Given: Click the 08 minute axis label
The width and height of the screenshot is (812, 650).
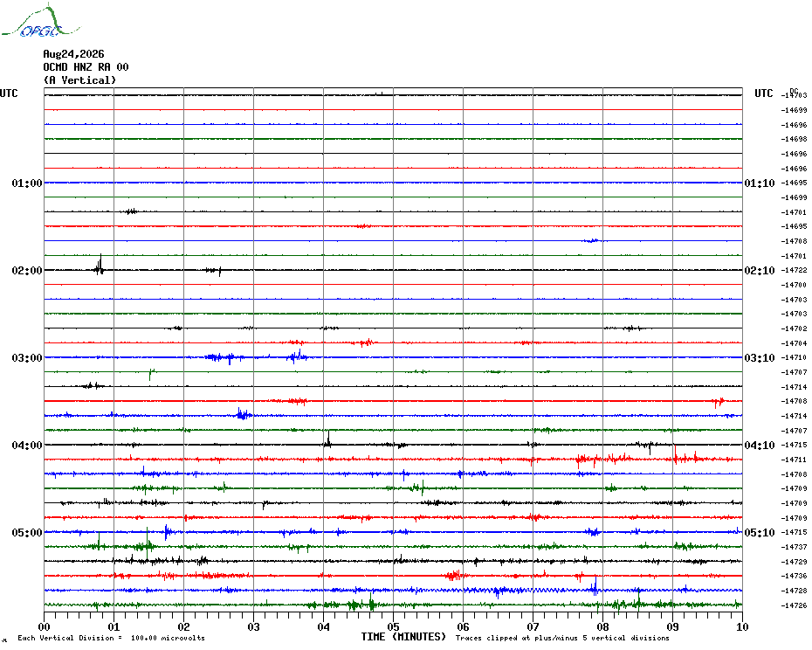Looking at the screenshot, I should click(x=602, y=626).
